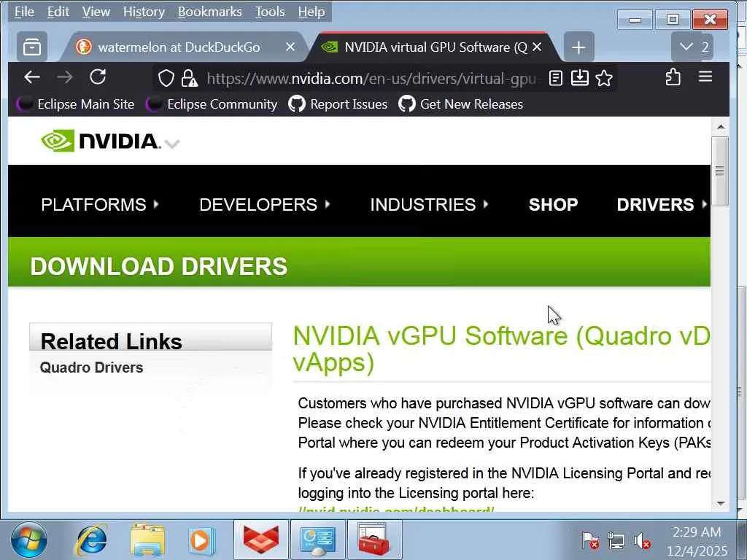
Task: Click the Related Links sidebar heading
Action: (x=111, y=341)
